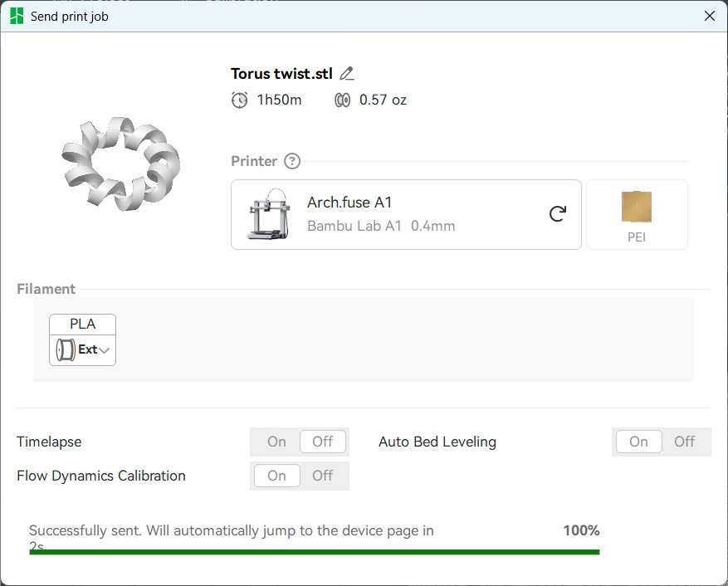Click the Bambu Studio logo in title bar
This screenshot has height=586, width=728.
[17, 17]
